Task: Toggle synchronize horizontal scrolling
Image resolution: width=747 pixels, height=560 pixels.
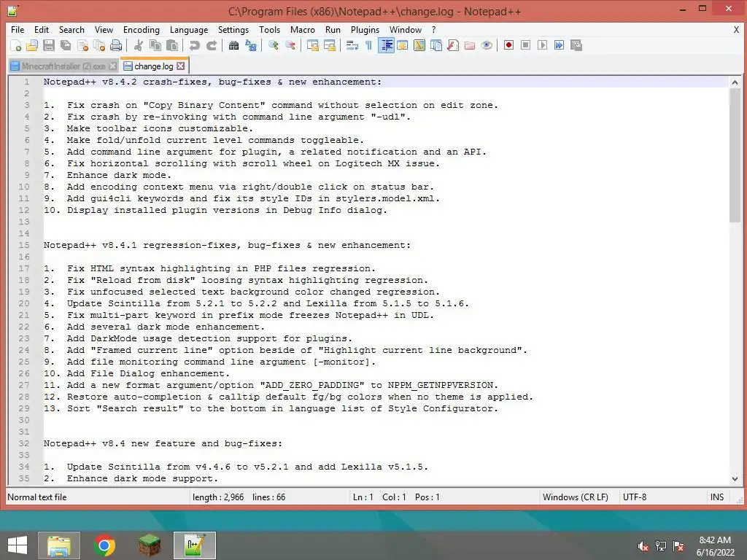Action: tap(329, 45)
